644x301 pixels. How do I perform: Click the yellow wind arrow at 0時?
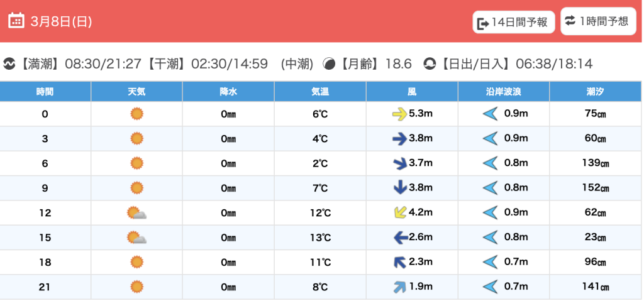point(399,114)
